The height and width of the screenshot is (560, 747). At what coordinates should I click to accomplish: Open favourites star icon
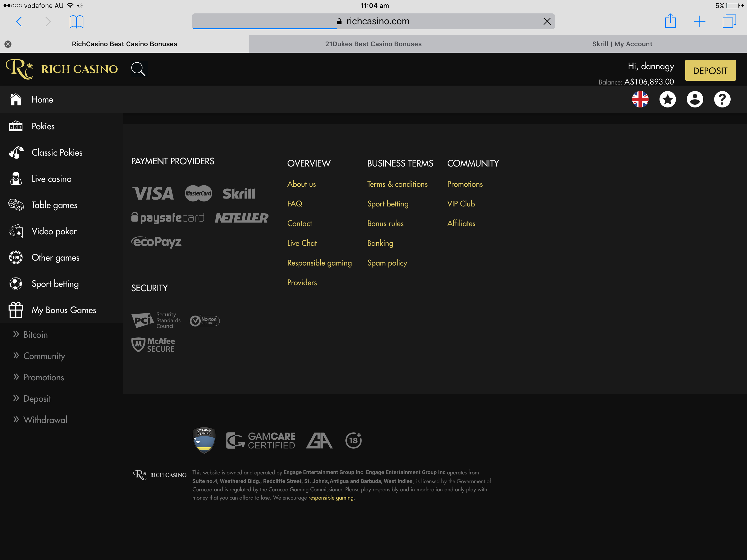pyautogui.click(x=667, y=99)
